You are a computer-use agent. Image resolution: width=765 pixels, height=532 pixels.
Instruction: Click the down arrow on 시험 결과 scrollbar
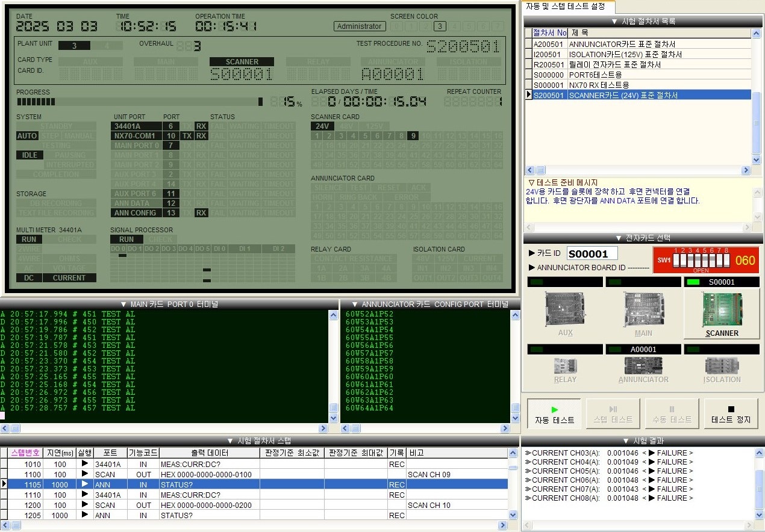(758, 515)
